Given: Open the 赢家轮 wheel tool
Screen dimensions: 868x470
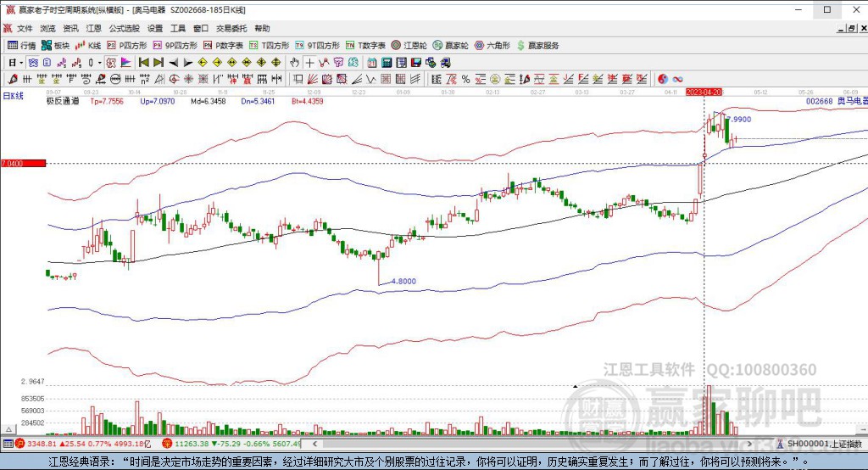Looking at the screenshot, I should 451,46.
